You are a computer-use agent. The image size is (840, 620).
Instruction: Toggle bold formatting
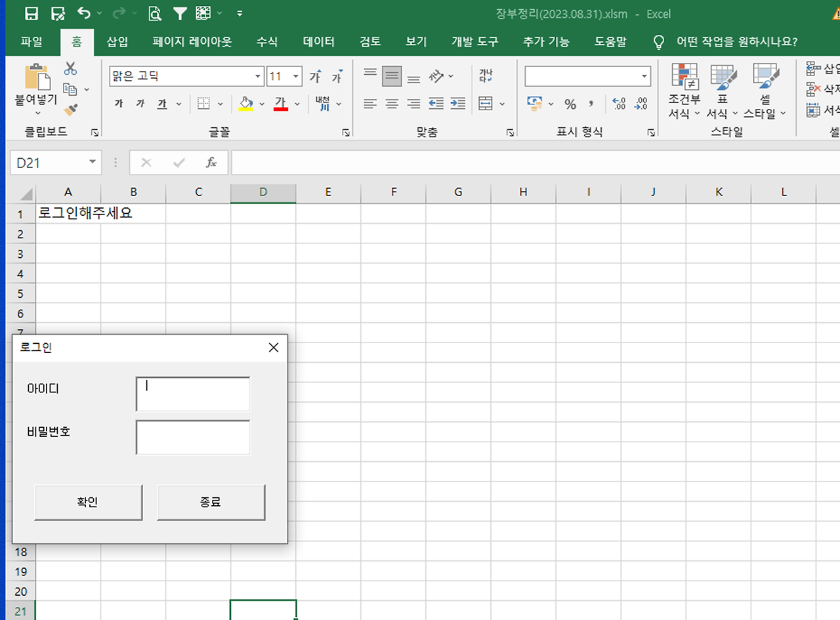pos(119,104)
